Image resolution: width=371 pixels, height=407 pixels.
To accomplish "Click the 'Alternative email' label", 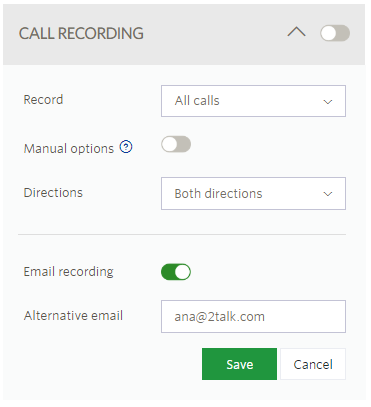I will tap(73, 315).
